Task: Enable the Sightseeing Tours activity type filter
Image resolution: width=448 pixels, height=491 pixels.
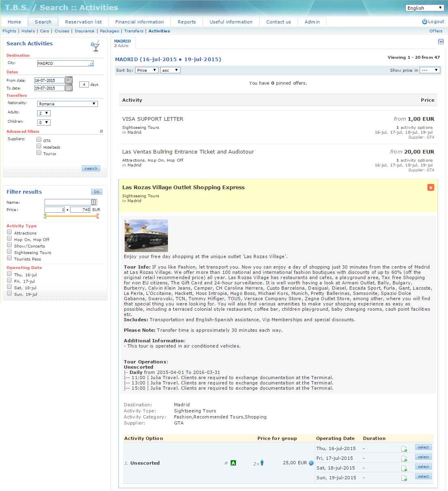Action: click(x=9, y=252)
